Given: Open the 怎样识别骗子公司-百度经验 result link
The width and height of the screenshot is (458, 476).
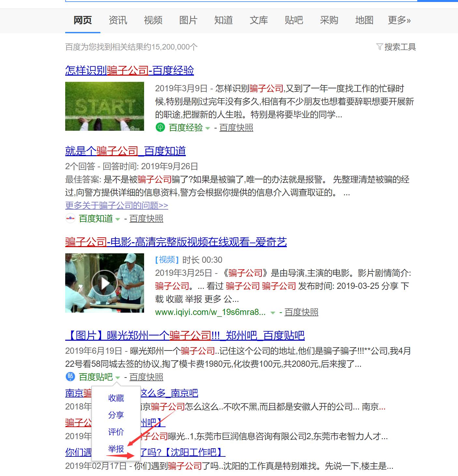Looking at the screenshot, I should 129,70.
